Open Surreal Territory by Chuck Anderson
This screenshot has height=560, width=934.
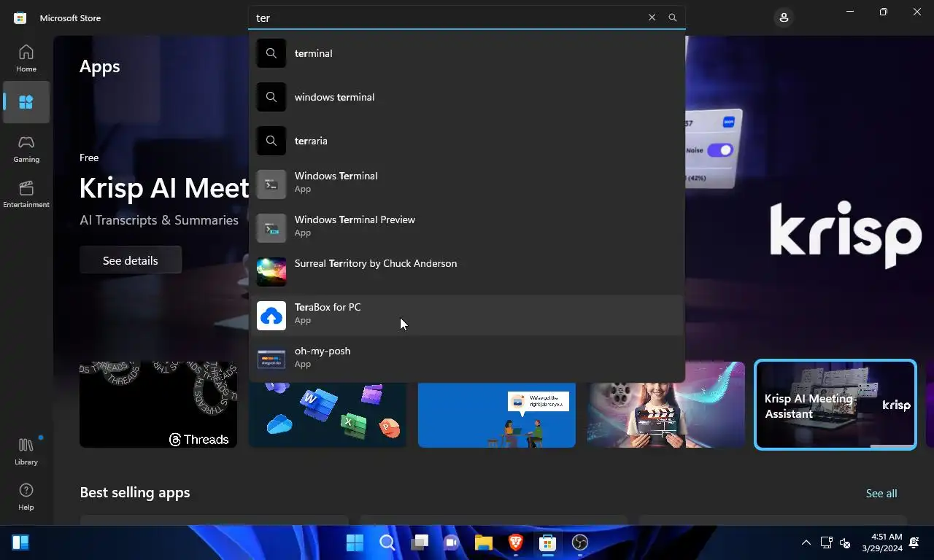(x=466, y=272)
